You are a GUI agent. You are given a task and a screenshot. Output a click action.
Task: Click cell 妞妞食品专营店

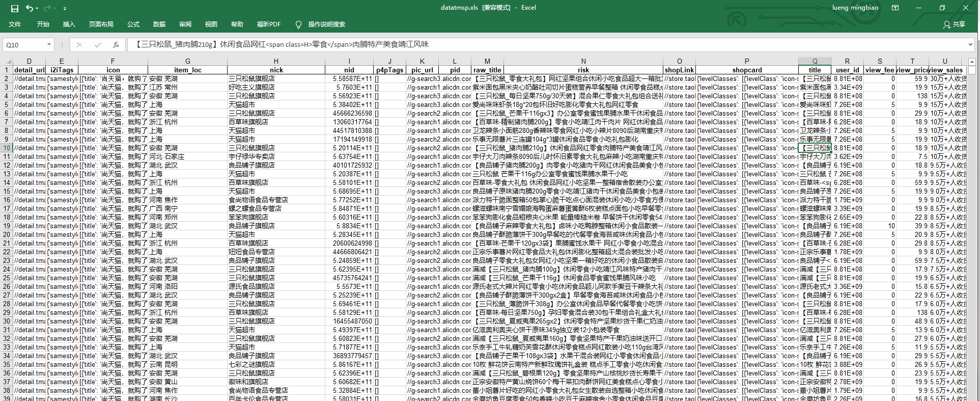click(276, 252)
